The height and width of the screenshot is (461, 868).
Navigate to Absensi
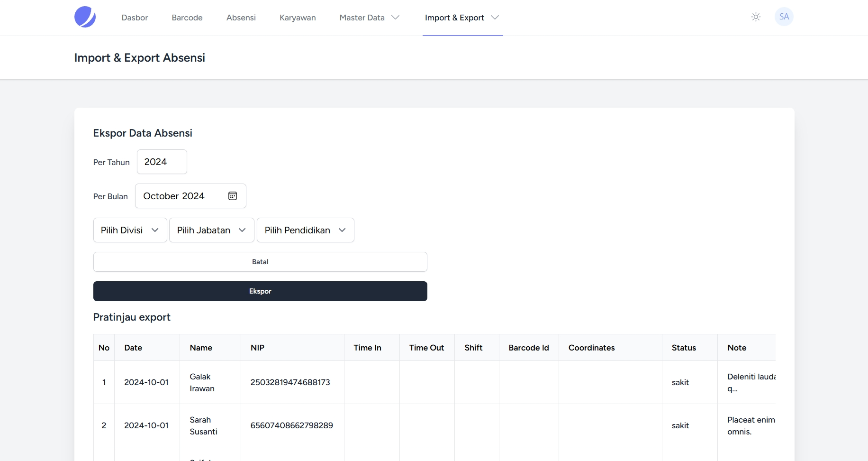point(241,18)
